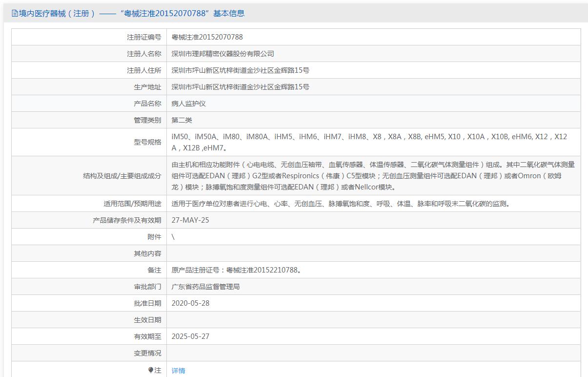Click the 备注 original registration number text
This screenshot has width=588, height=377.
click(236, 270)
